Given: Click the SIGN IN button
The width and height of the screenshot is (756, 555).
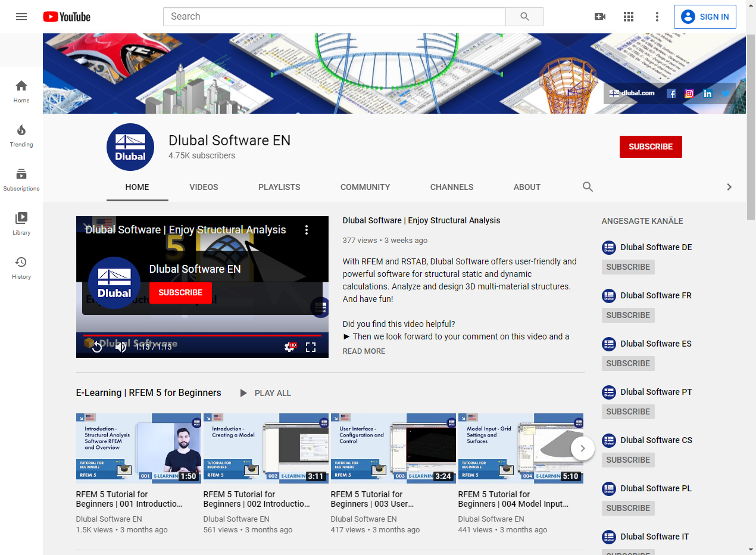Looking at the screenshot, I should pos(705,16).
